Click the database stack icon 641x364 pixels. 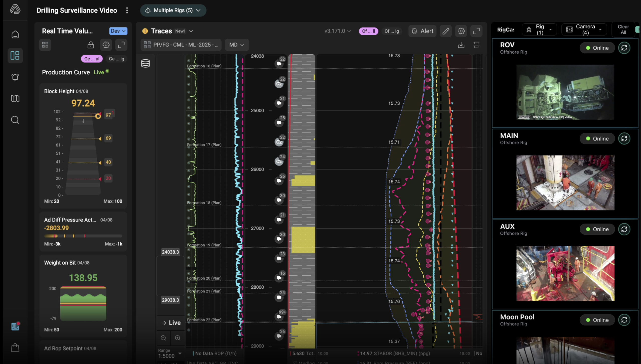point(145,64)
